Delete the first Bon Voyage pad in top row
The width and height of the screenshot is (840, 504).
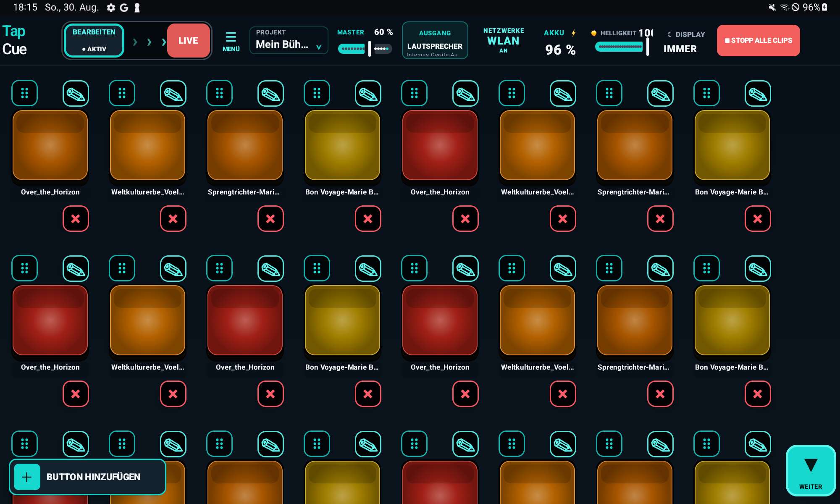pyautogui.click(x=368, y=218)
